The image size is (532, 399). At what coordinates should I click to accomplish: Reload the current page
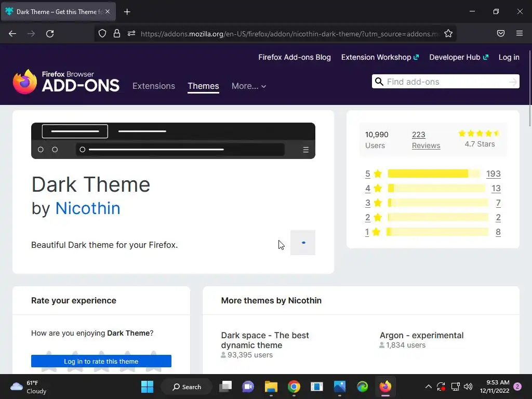pos(50,34)
